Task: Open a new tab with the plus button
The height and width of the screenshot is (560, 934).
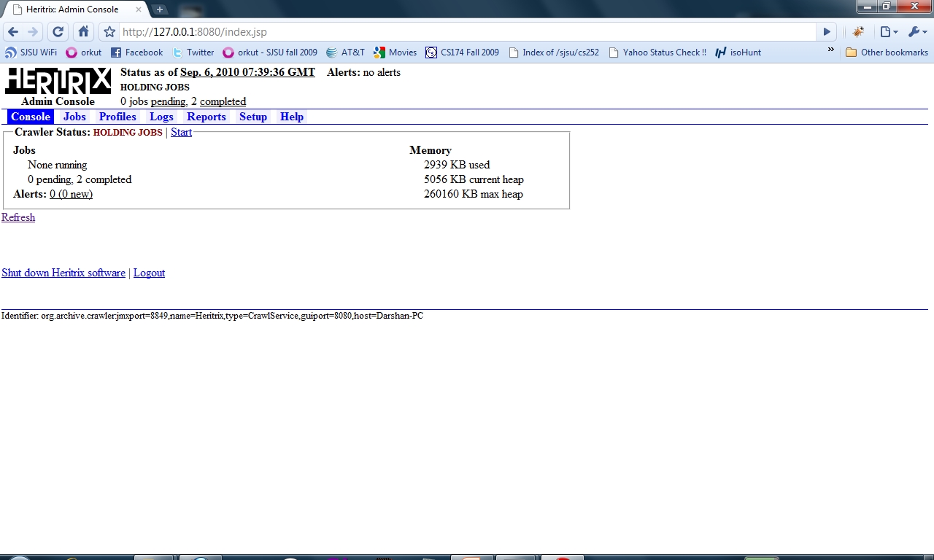Action: (160, 9)
